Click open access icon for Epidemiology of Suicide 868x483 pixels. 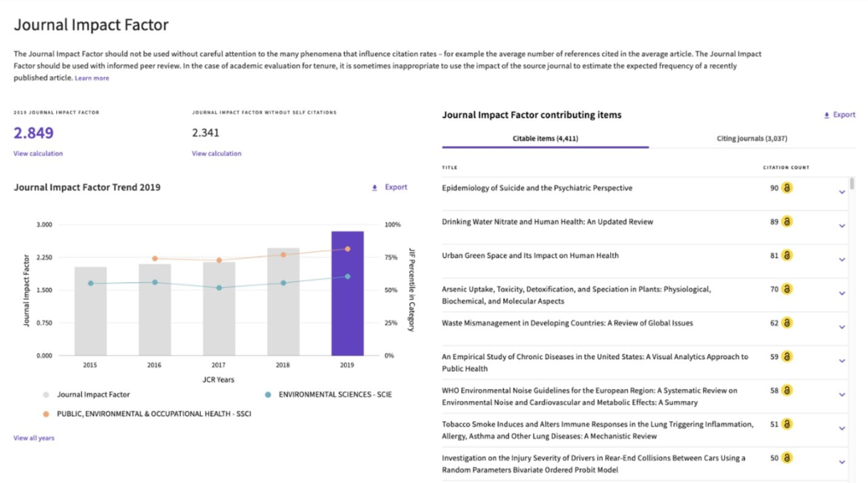click(x=787, y=187)
